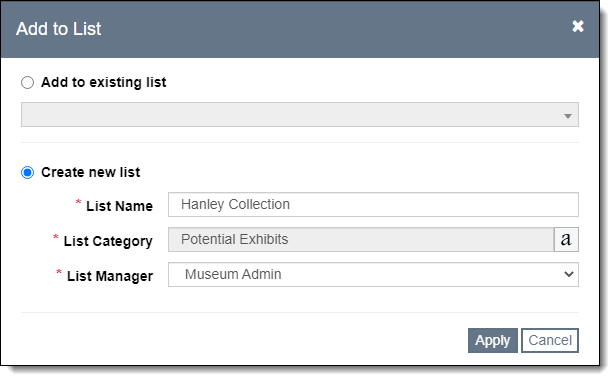Image resolution: width=615 pixels, height=381 pixels.
Task: Click the List Category label
Action: pyautogui.click(x=108, y=241)
